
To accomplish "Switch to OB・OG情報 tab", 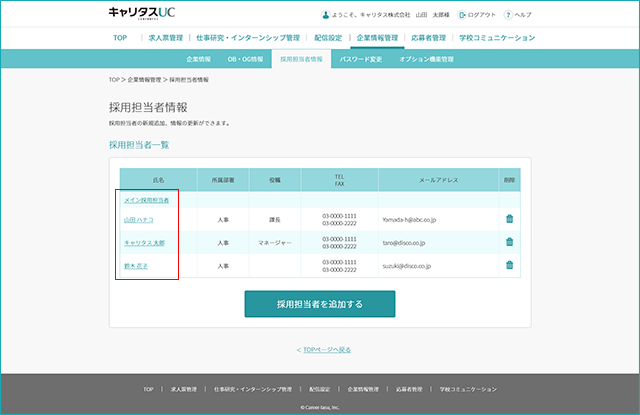I will 245,59.
